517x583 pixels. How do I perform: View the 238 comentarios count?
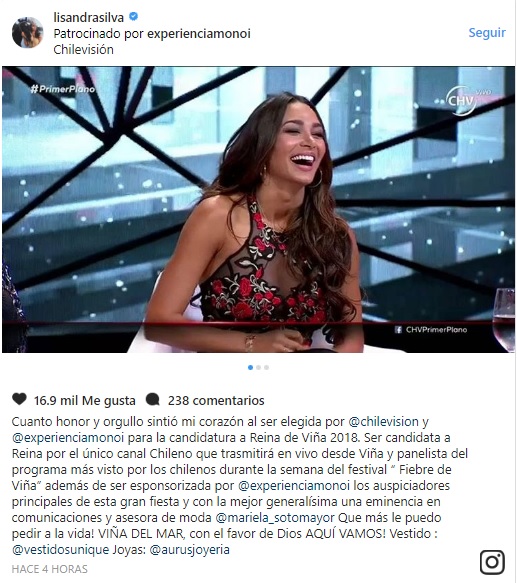[x=216, y=400]
